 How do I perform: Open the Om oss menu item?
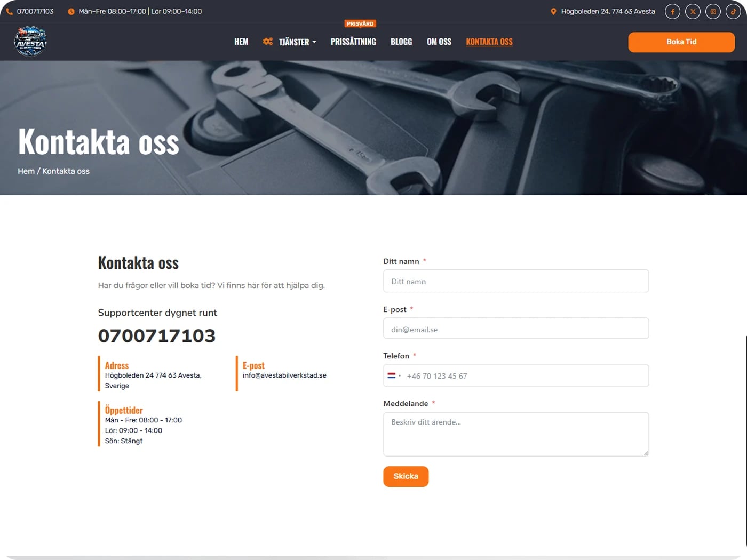pyautogui.click(x=439, y=42)
